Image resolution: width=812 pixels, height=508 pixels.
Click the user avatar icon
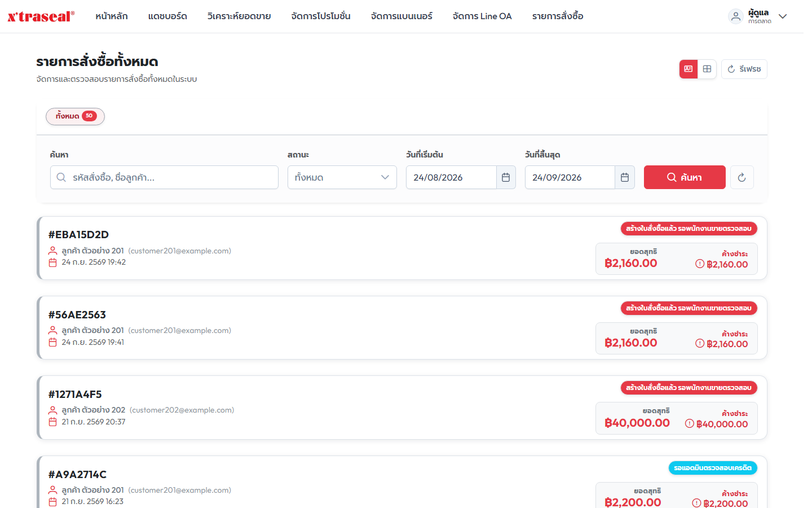pyautogui.click(x=735, y=16)
